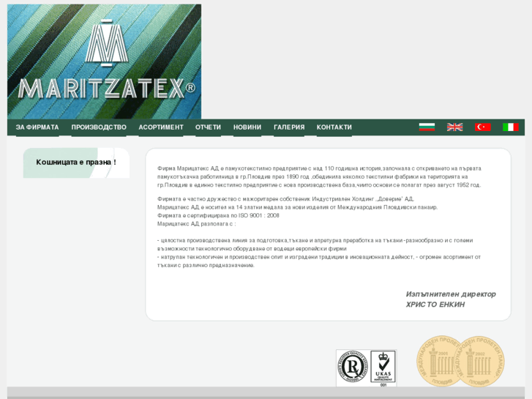Open the ПРОИЗВОДСТВО menu item
Screen dimensions: 532x399
pos(99,127)
